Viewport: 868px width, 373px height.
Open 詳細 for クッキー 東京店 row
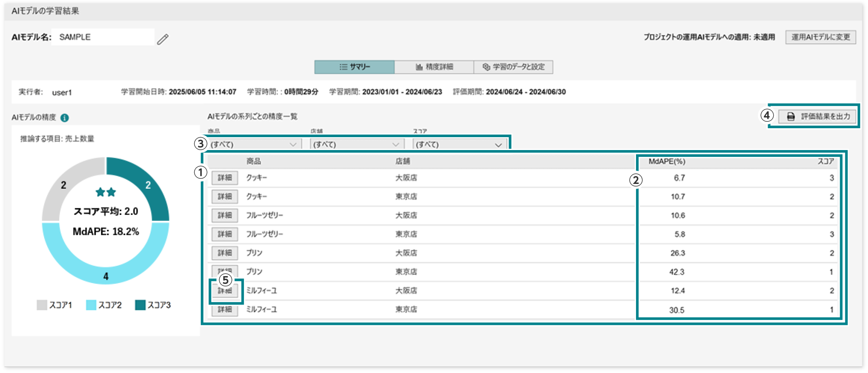[225, 197]
